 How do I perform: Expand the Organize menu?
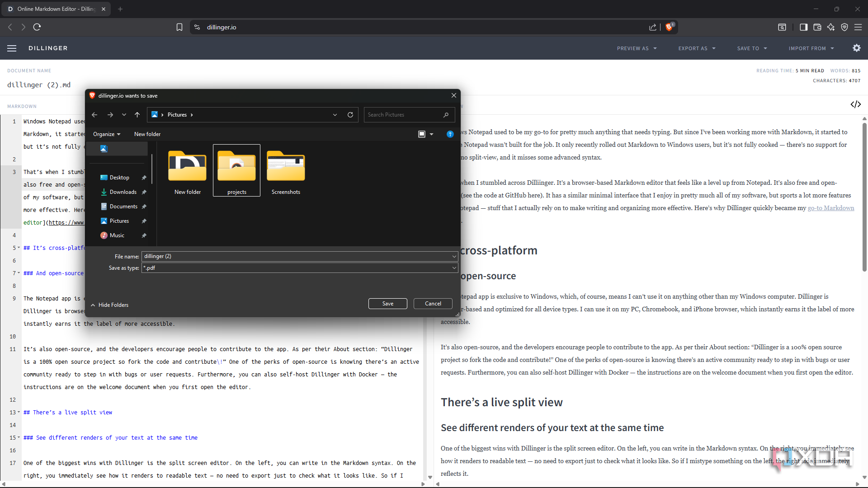point(107,134)
